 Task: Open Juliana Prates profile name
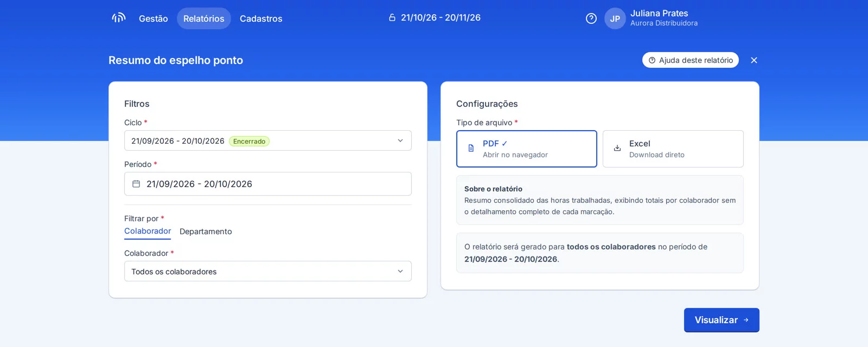(x=659, y=13)
